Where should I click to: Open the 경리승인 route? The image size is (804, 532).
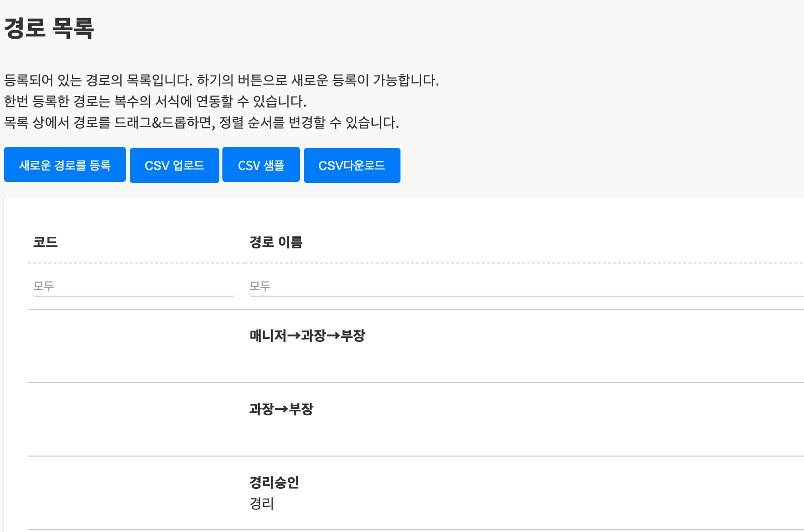tap(274, 483)
